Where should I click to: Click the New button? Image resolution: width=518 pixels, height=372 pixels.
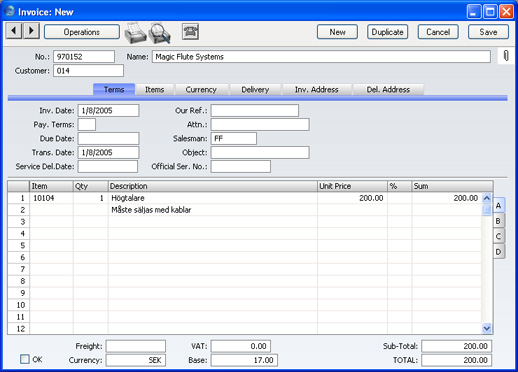click(x=337, y=32)
